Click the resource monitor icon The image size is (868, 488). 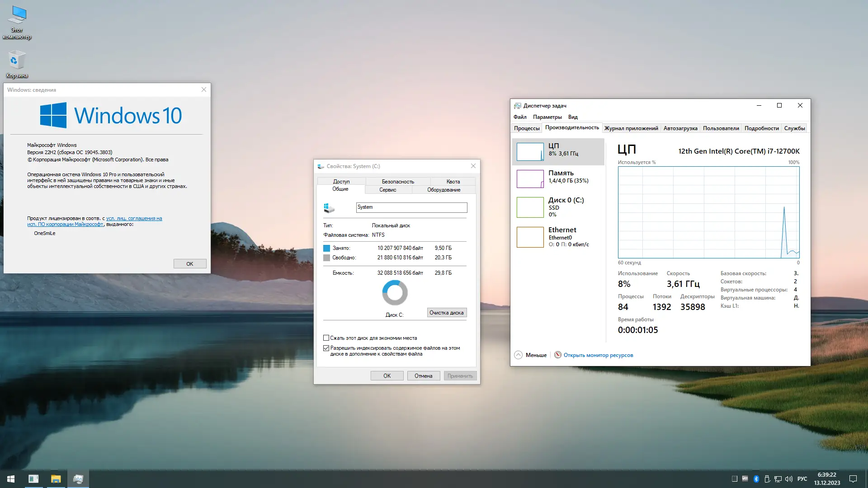coord(558,355)
